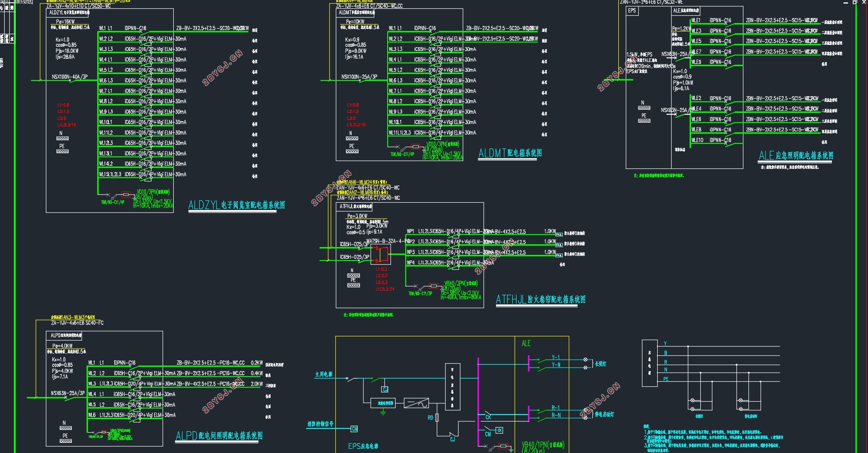Minimize the drawing window
The image size is (868, 453).
846,2
